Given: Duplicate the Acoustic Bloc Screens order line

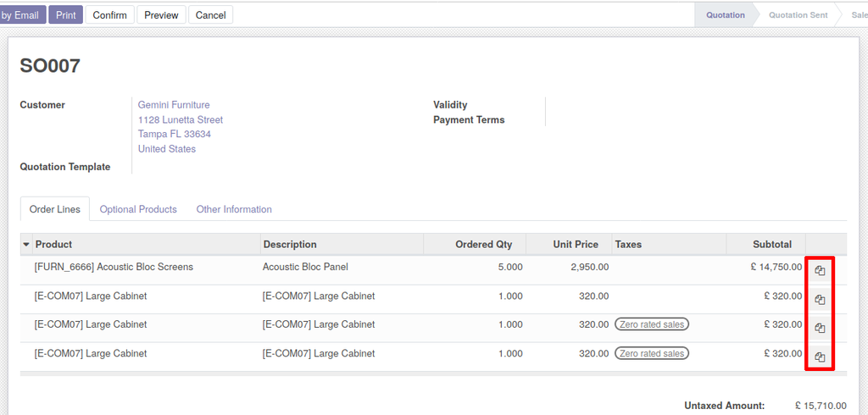Looking at the screenshot, I should pyautogui.click(x=820, y=270).
